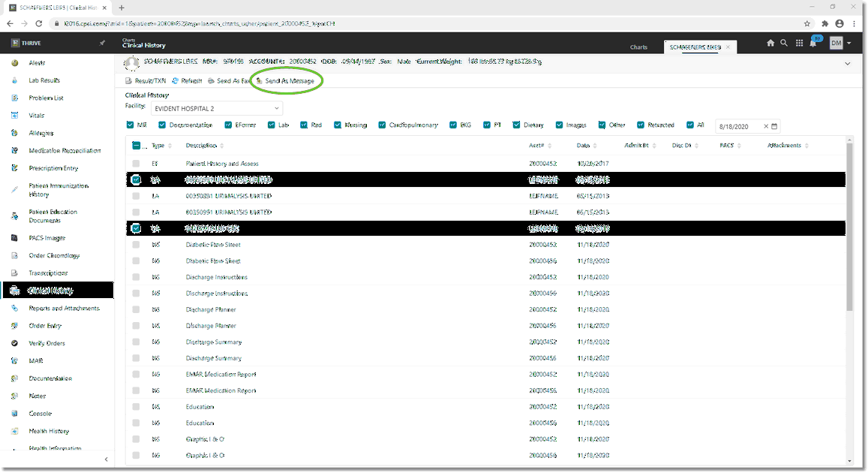Open Patient Immunization History
Viewport: 868px width, 473px height.
click(58, 190)
